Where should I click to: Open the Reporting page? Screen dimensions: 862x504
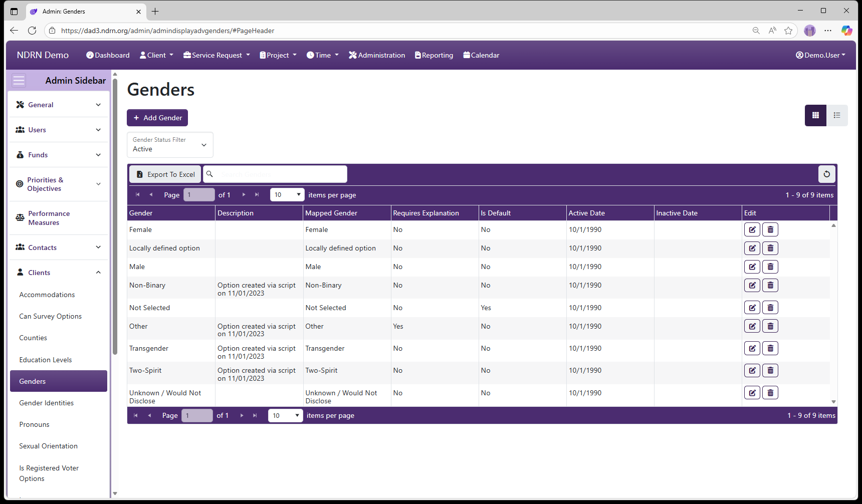pyautogui.click(x=434, y=55)
